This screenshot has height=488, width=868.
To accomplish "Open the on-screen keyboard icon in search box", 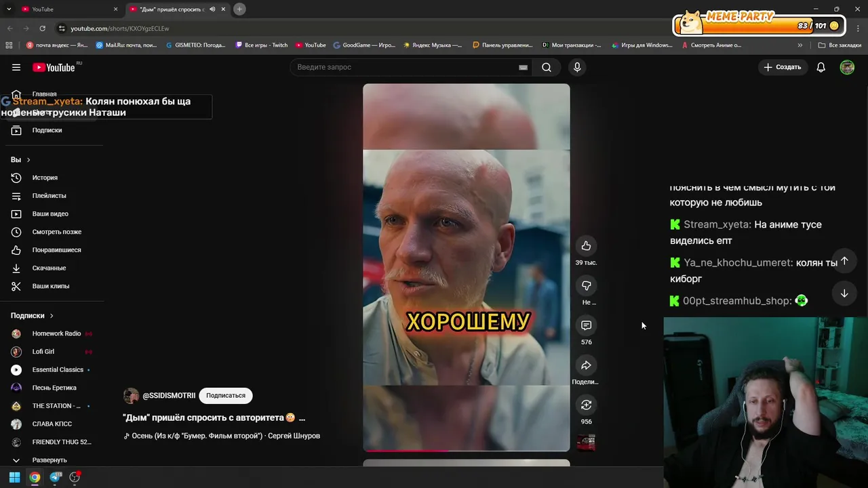I will click(x=523, y=67).
